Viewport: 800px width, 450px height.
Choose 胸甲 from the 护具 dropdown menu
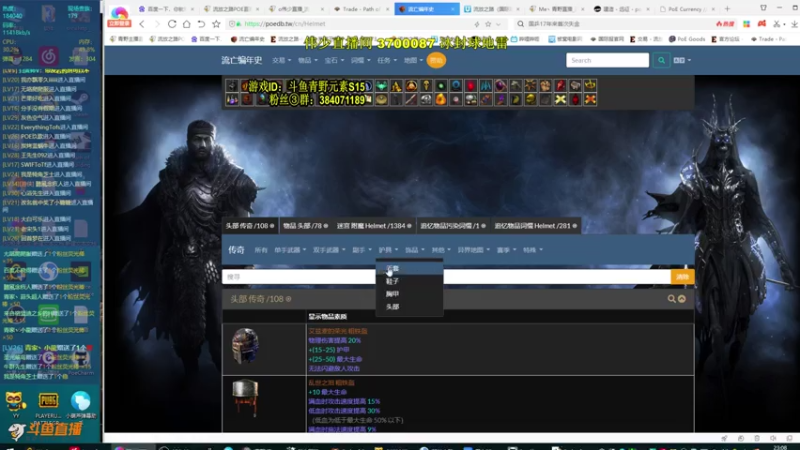point(409,294)
